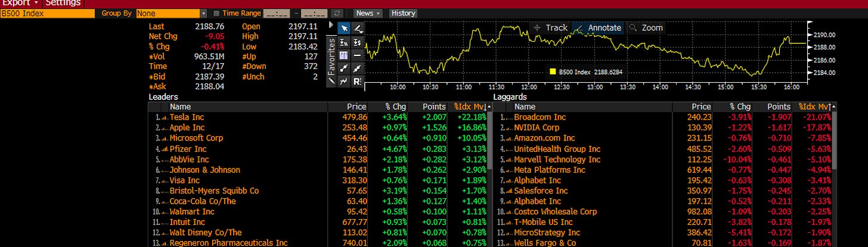Screen dimensions: 868x247
Task: Open the News dropdown
Action: pyautogui.click(x=368, y=13)
